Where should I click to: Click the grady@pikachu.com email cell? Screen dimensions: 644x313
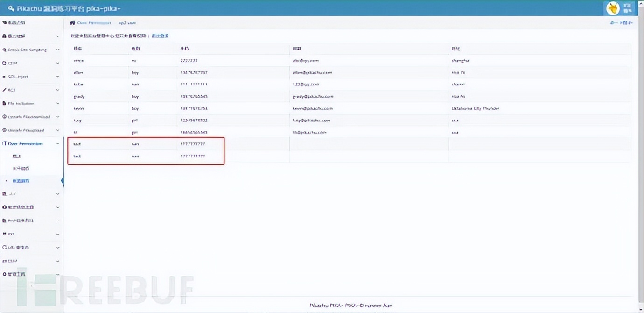click(x=313, y=96)
